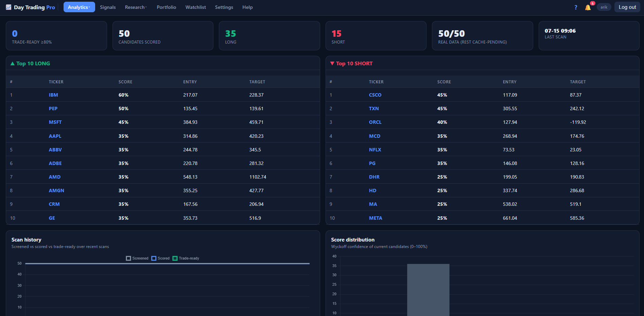Navigate to Settings
This screenshot has height=316, width=644.
pyautogui.click(x=224, y=7)
